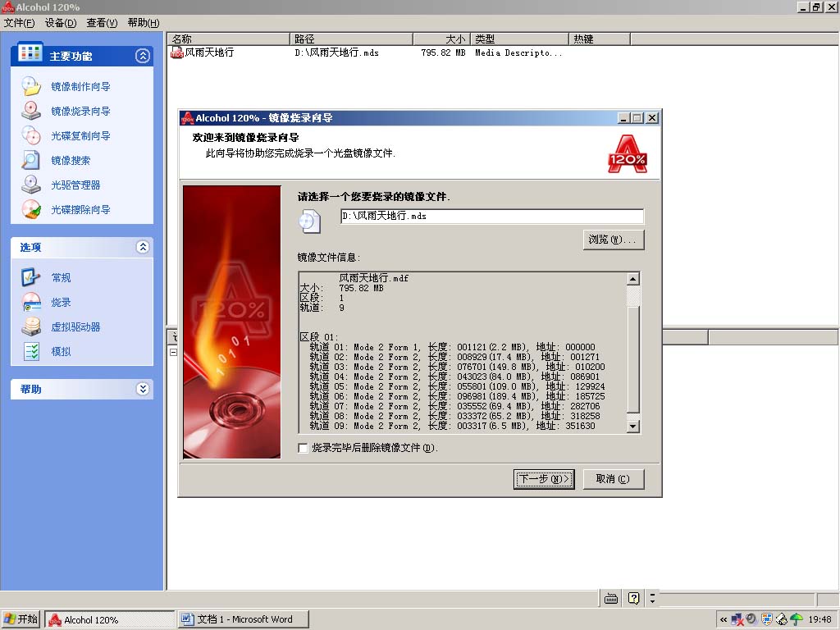Launch the 光碟擦除向导 icon

click(30, 209)
